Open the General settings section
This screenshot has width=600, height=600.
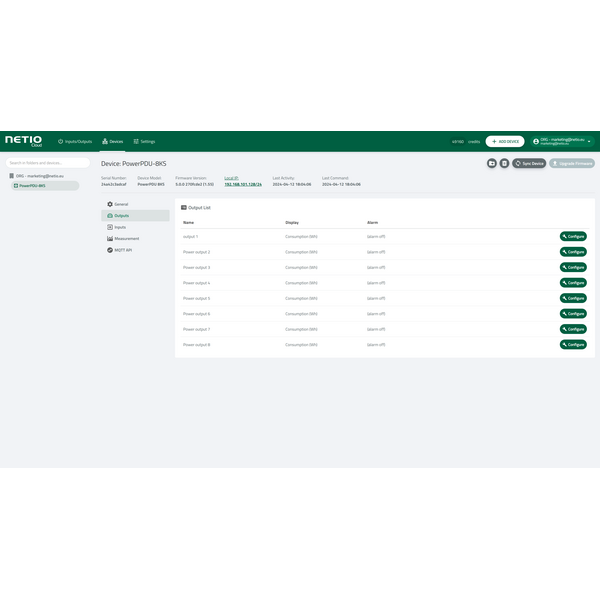pos(120,204)
